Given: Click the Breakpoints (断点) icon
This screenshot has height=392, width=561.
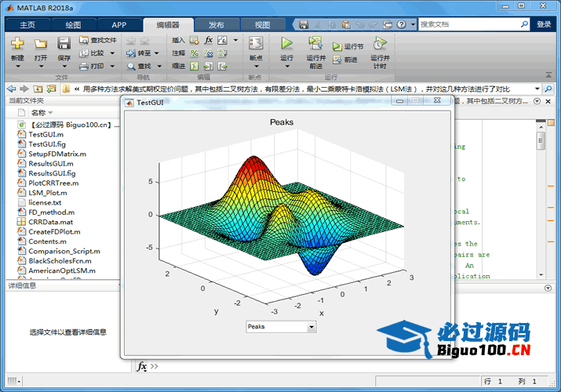Looking at the screenshot, I should point(256,43).
